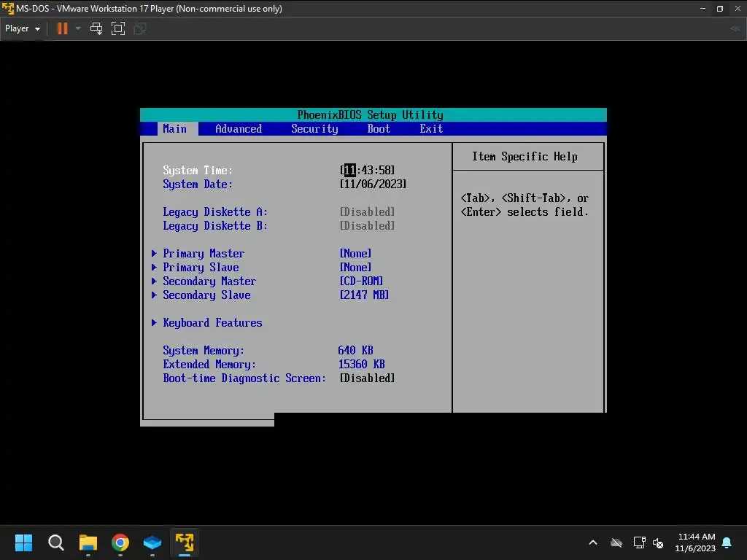The height and width of the screenshot is (560, 747).
Task: Click the 15360 KB extended memory value
Action: pyautogui.click(x=361, y=364)
